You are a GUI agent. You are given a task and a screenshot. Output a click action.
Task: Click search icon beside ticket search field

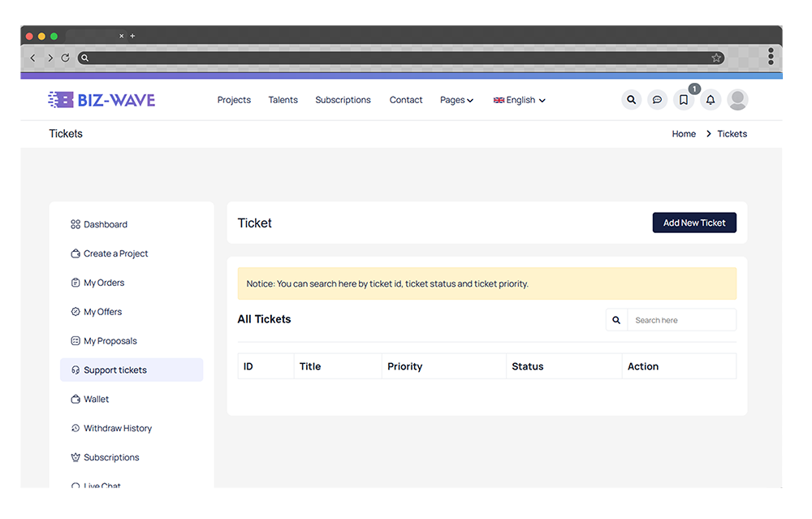(x=616, y=320)
